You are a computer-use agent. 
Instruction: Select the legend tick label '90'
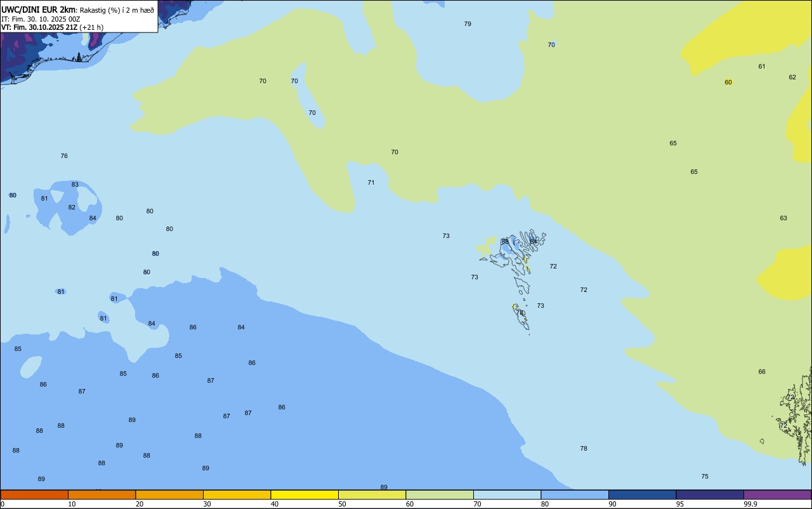613,504
